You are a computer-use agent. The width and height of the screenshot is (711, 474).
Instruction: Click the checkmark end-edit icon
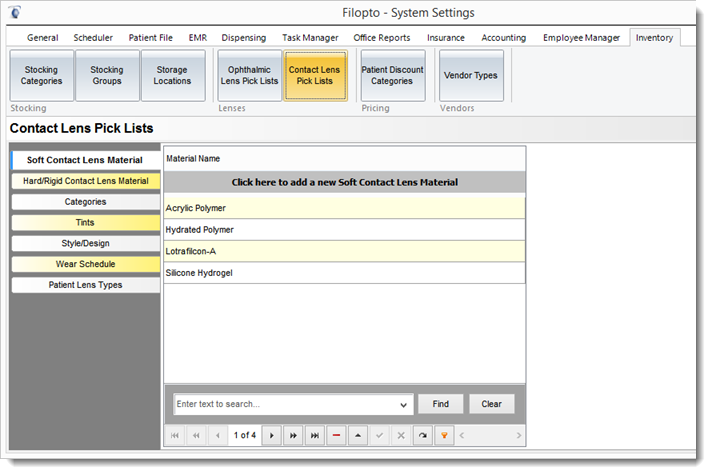point(380,436)
